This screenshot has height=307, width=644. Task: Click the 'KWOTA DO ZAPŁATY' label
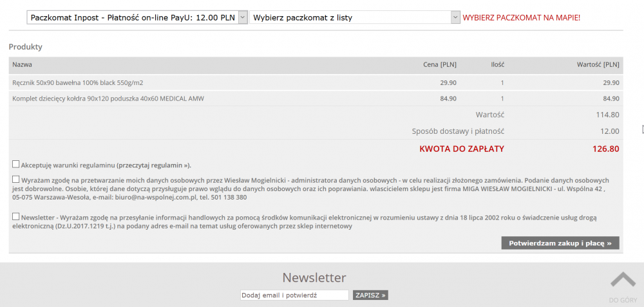(x=462, y=149)
